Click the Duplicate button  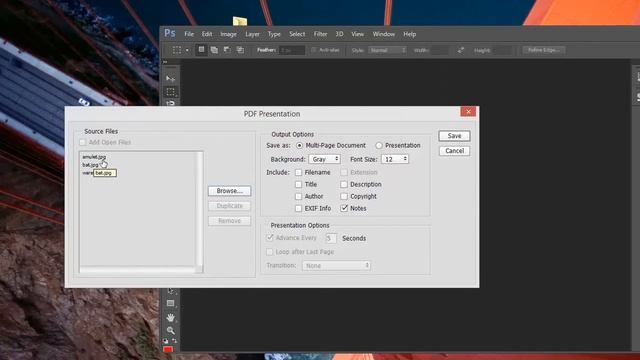(x=229, y=206)
